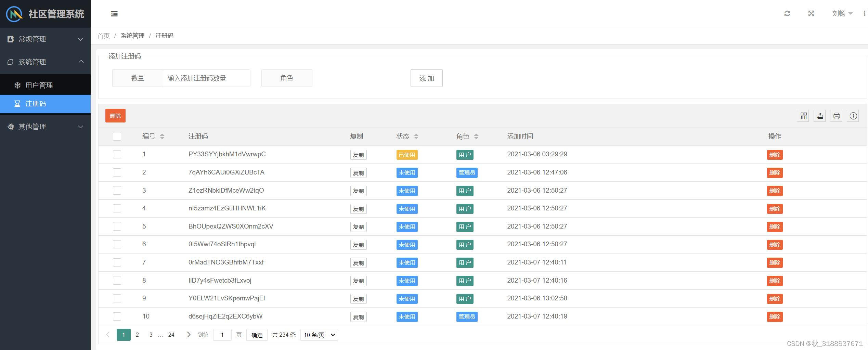
Task: Check the row 10 checkbox d6sejHqZiE2q2EXC6ybW
Action: pyautogui.click(x=117, y=316)
